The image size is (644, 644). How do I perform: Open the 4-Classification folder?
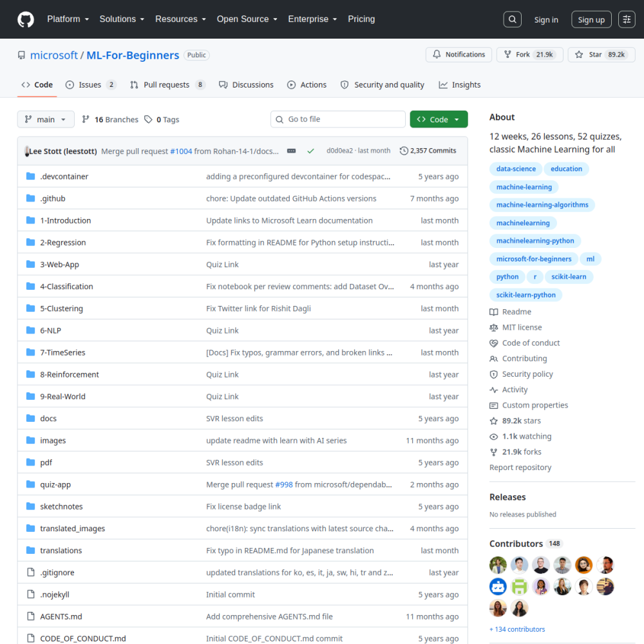tap(66, 287)
